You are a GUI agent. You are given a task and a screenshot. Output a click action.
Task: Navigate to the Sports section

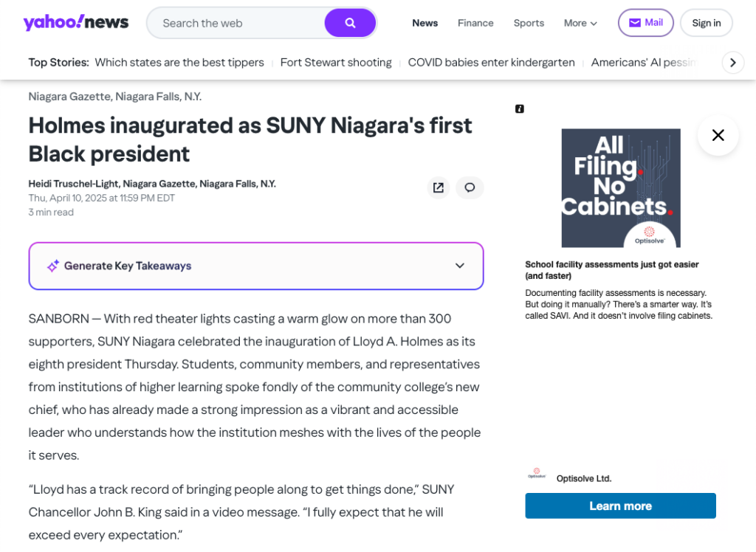(529, 23)
